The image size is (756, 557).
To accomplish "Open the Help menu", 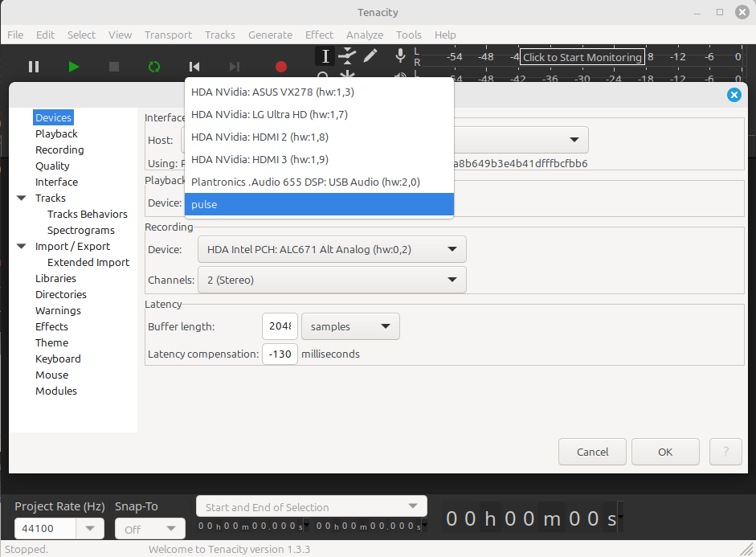I will (445, 35).
